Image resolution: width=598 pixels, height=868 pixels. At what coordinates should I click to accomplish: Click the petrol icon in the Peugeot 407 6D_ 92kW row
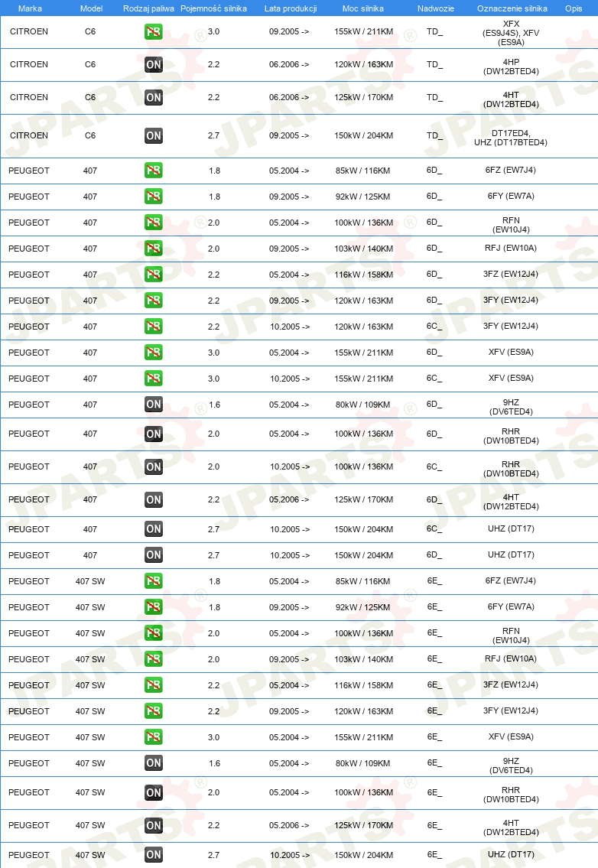(x=154, y=197)
